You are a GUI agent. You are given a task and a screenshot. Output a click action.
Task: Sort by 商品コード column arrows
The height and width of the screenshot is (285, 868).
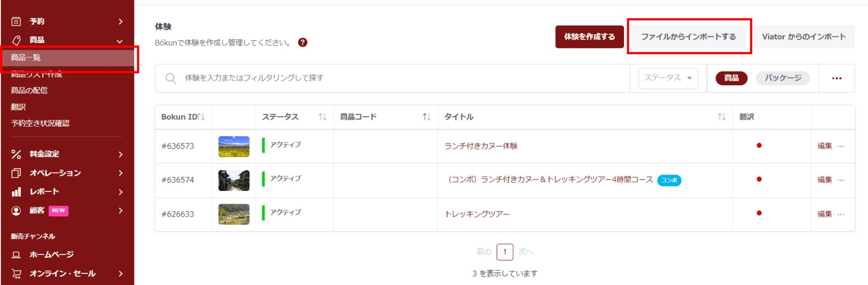[x=426, y=117]
